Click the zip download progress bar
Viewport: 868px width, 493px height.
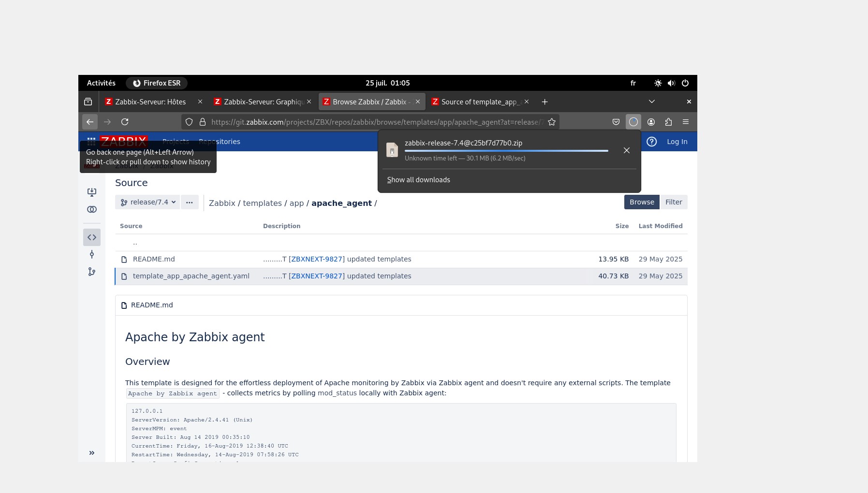coord(506,151)
